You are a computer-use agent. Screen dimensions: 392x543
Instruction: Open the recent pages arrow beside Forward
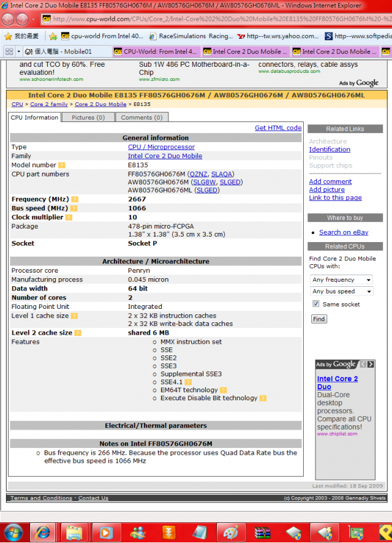(33, 20)
